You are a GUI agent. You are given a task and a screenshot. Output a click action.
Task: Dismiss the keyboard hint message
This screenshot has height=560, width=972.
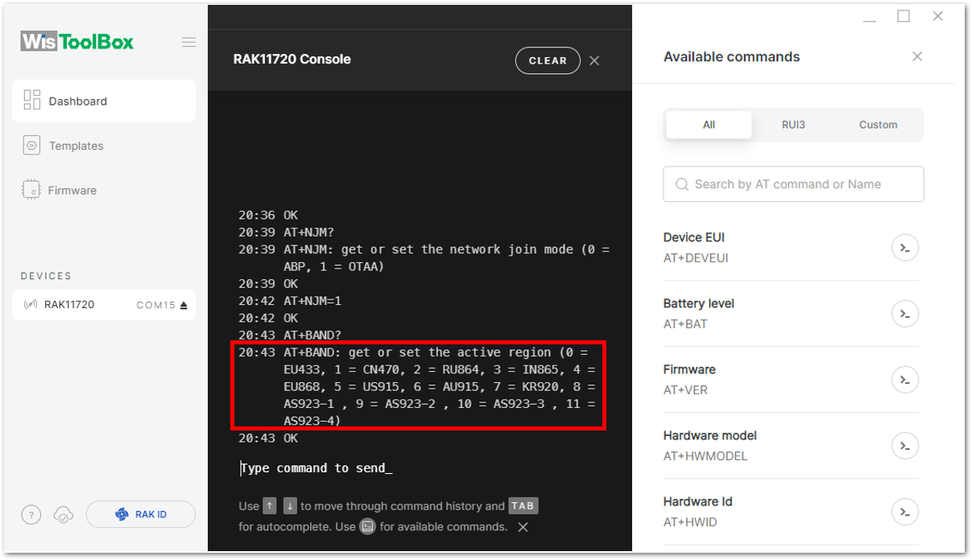[523, 527]
